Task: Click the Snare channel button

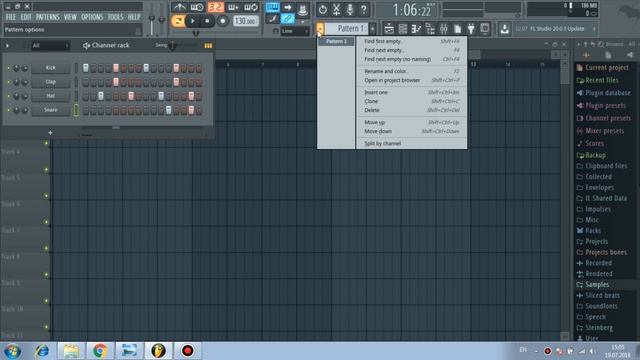Action: 51,110
